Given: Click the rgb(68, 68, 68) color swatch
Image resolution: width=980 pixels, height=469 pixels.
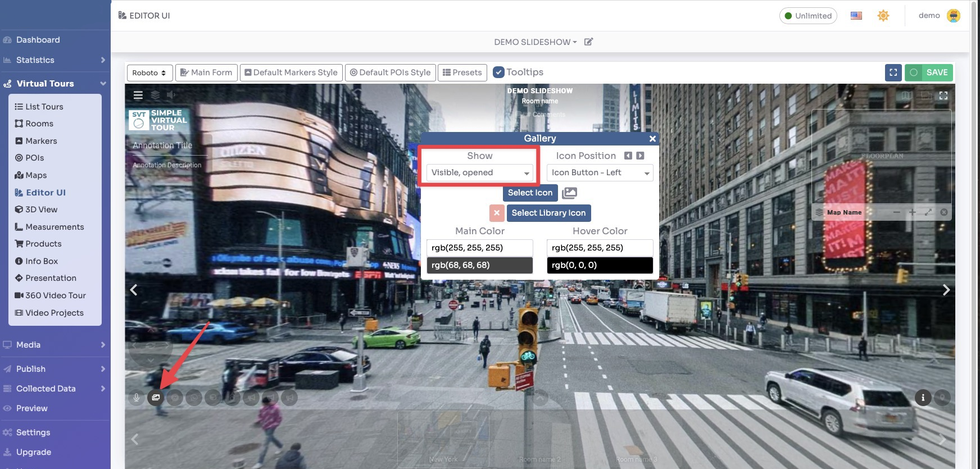Looking at the screenshot, I should tap(479, 265).
